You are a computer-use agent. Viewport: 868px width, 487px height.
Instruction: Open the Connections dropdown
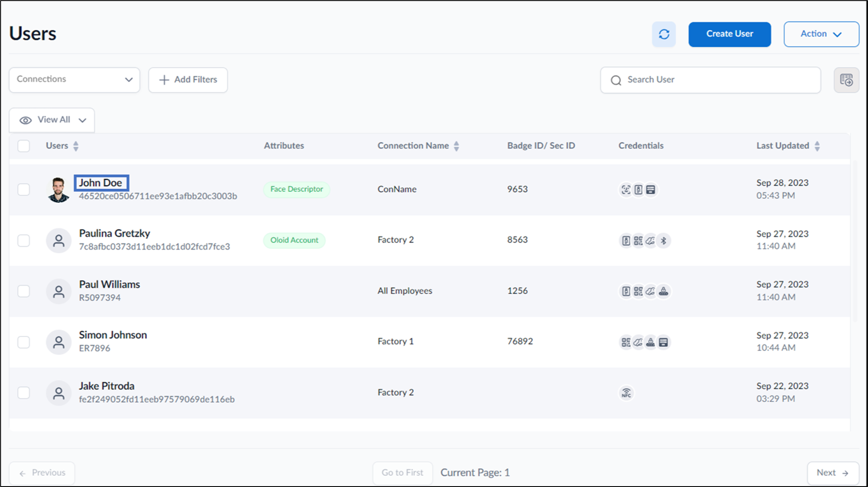point(74,80)
